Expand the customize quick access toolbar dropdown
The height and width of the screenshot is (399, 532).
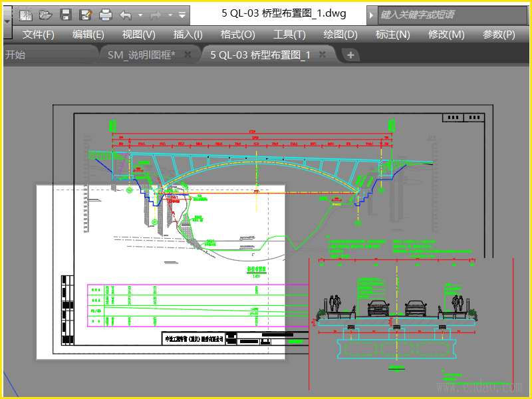[182, 15]
